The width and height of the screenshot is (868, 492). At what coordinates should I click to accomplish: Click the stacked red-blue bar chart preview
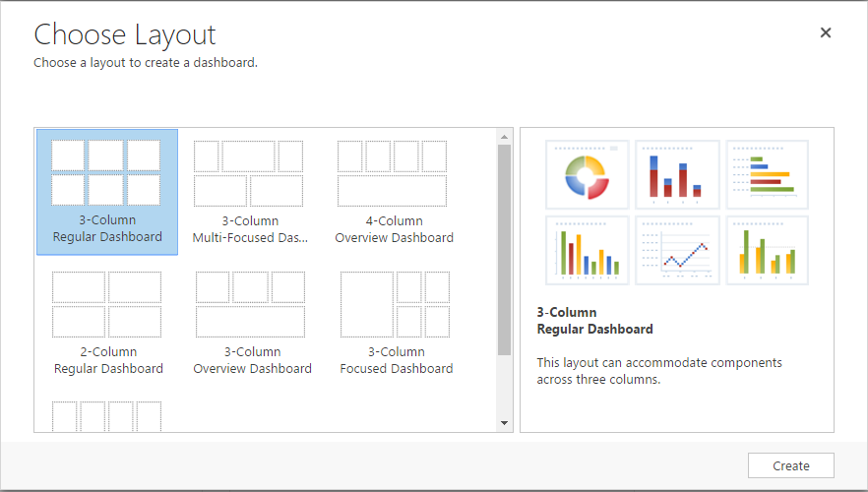pyautogui.click(x=677, y=174)
